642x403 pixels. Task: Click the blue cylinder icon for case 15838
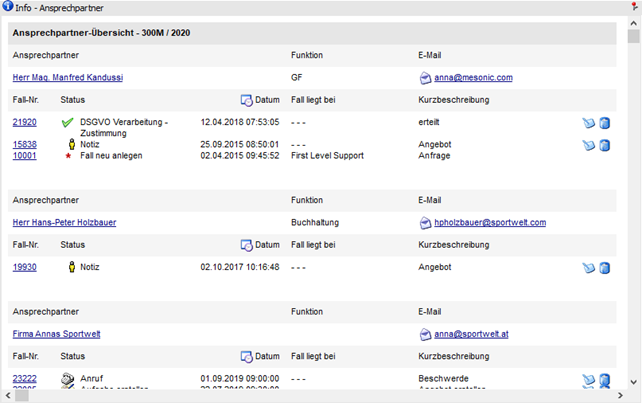(604, 145)
